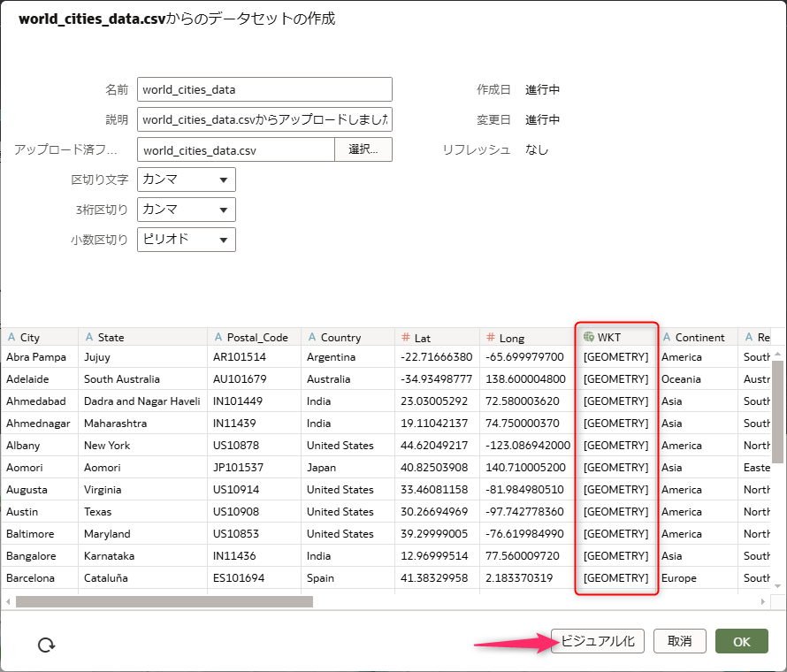The height and width of the screenshot is (672, 787).
Task: Select the City column header
Action: tap(39, 337)
